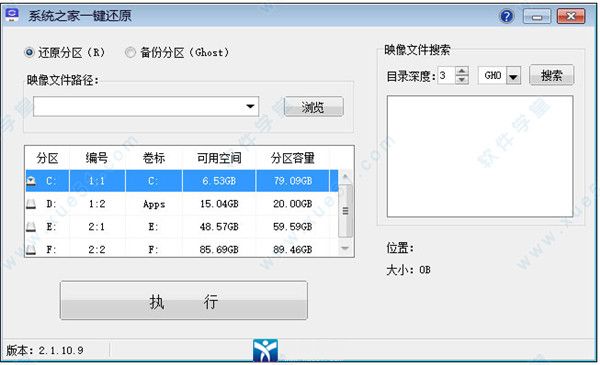Click the 48.57GB free space cell
This screenshot has width=600, height=365.
[219, 227]
